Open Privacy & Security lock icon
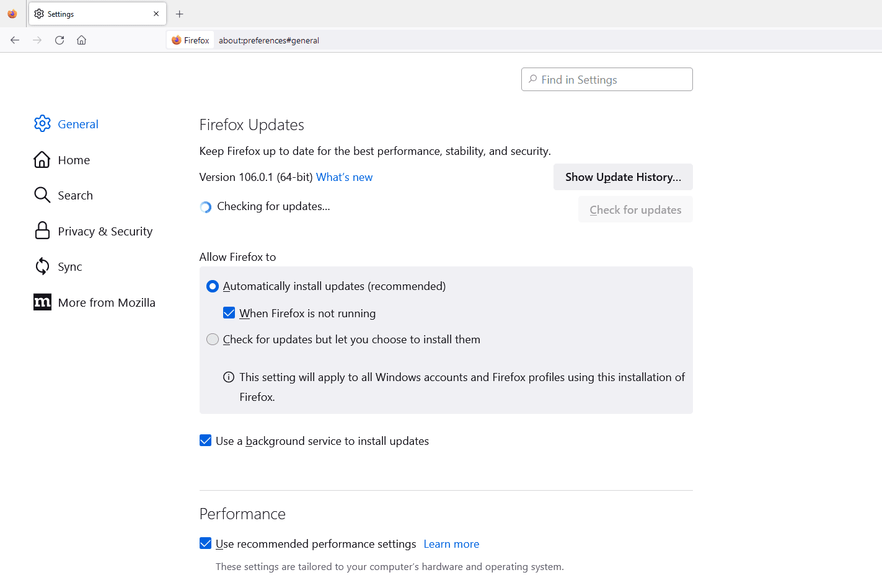 click(42, 230)
